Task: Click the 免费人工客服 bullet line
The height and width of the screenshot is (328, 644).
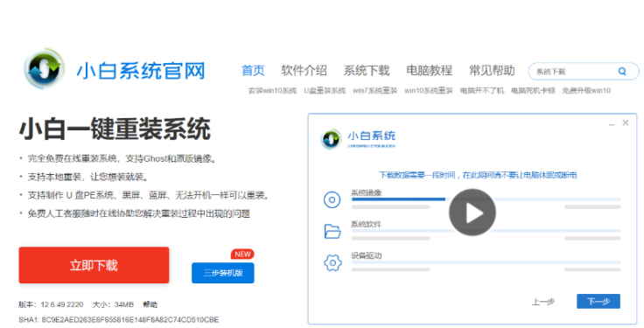Action: pos(139,214)
